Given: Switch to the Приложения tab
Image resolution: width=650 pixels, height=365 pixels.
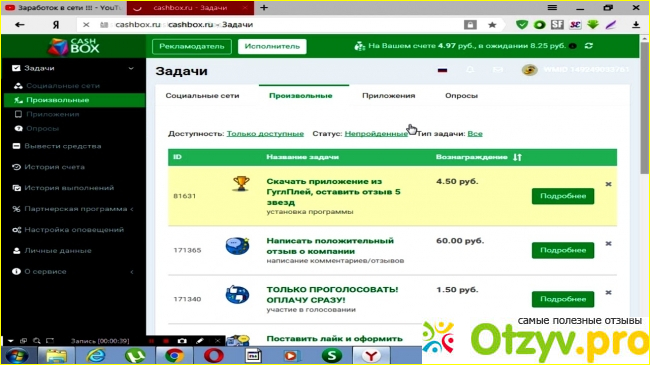Looking at the screenshot, I should 389,96.
